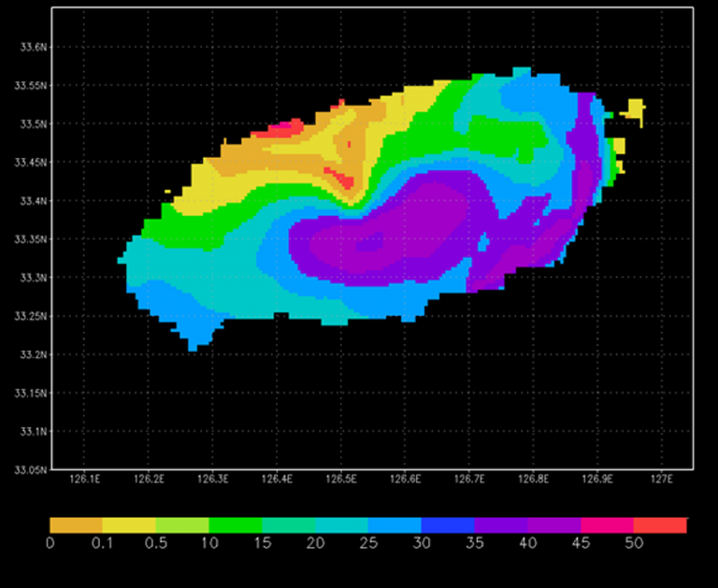This screenshot has width=718, height=588.
Task: Click the light blue 25 to 30 legend swatch
Action: [395, 525]
